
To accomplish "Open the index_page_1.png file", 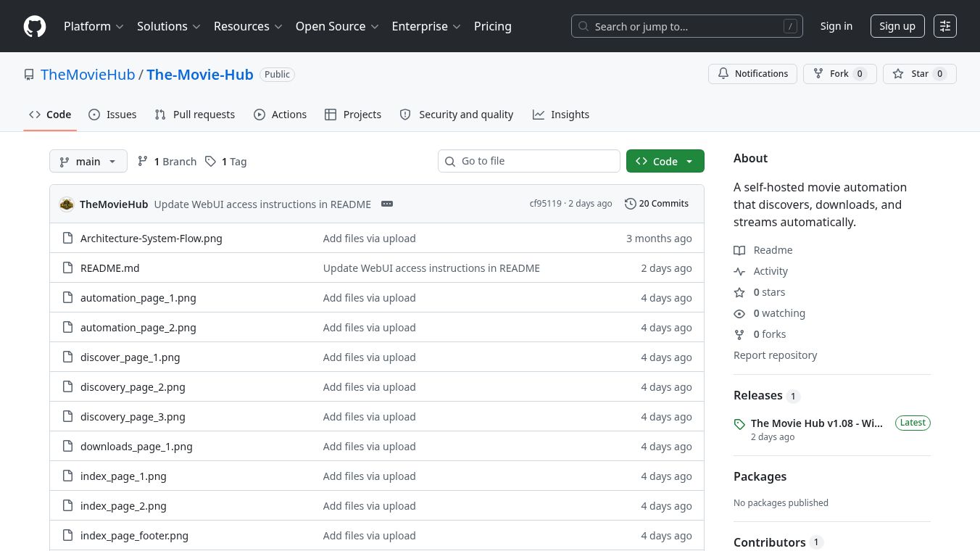I will point(123,476).
